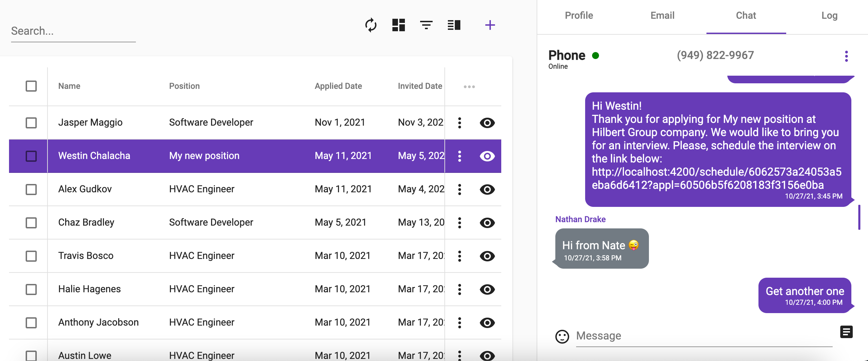Open the filter list icon

(426, 25)
